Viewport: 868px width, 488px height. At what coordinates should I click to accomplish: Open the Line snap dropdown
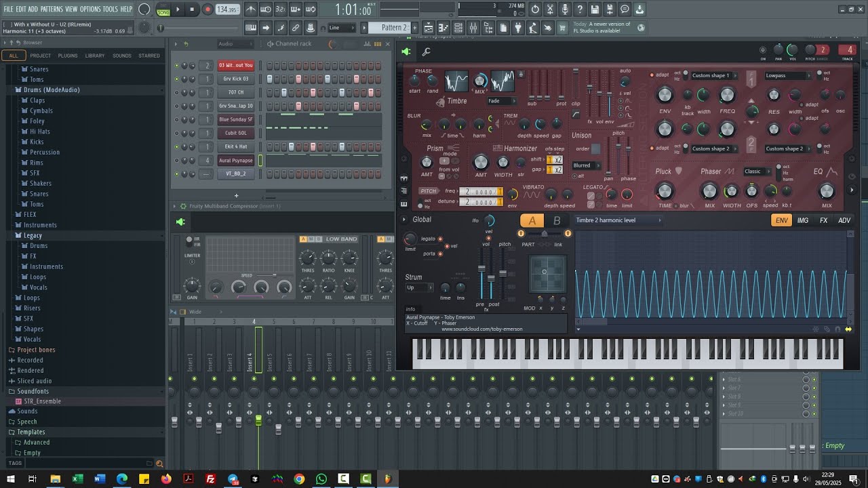[x=342, y=28]
